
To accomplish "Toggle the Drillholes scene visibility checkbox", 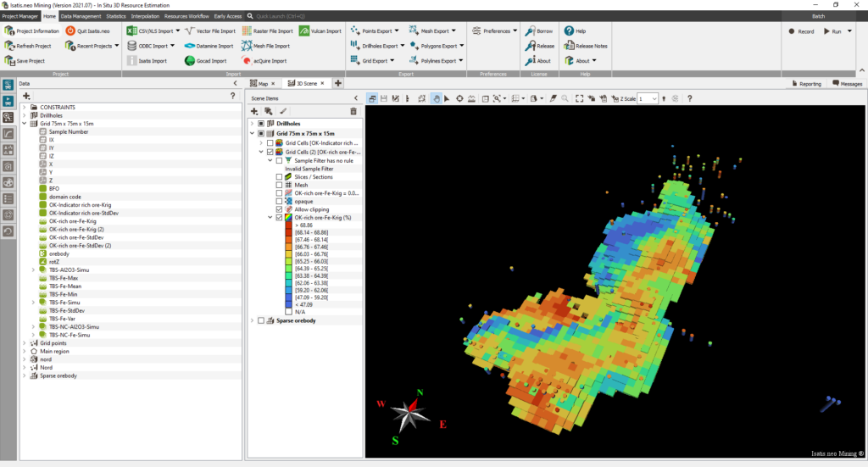I will point(261,124).
